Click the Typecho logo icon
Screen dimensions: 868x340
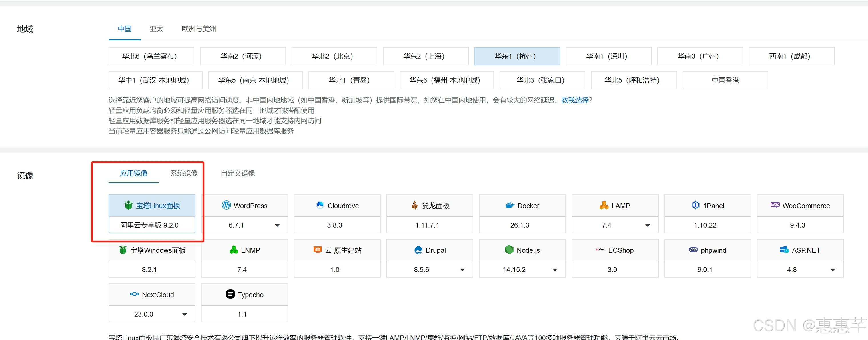(x=230, y=294)
